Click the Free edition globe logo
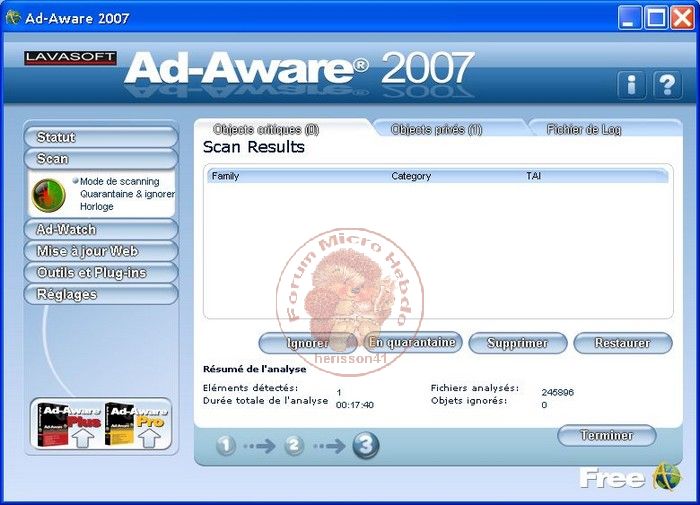Image resolution: width=700 pixels, height=505 pixels. pyautogui.click(x=667, y=477)
